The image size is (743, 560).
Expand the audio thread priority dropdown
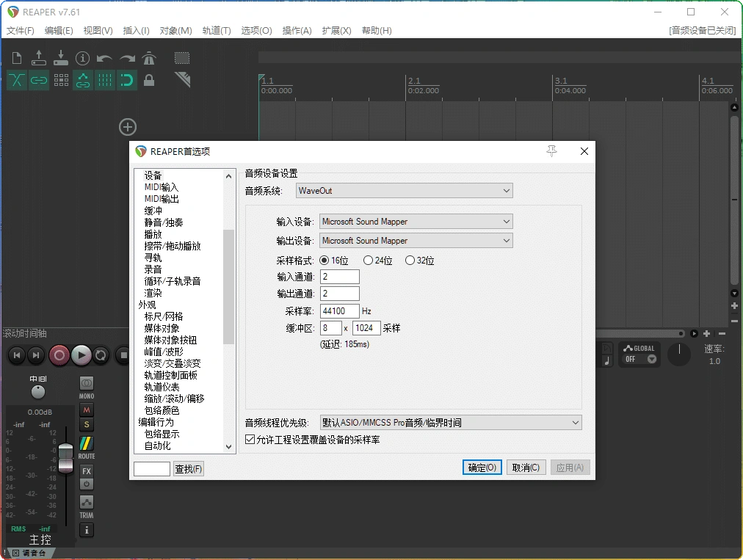pos(451,422)
